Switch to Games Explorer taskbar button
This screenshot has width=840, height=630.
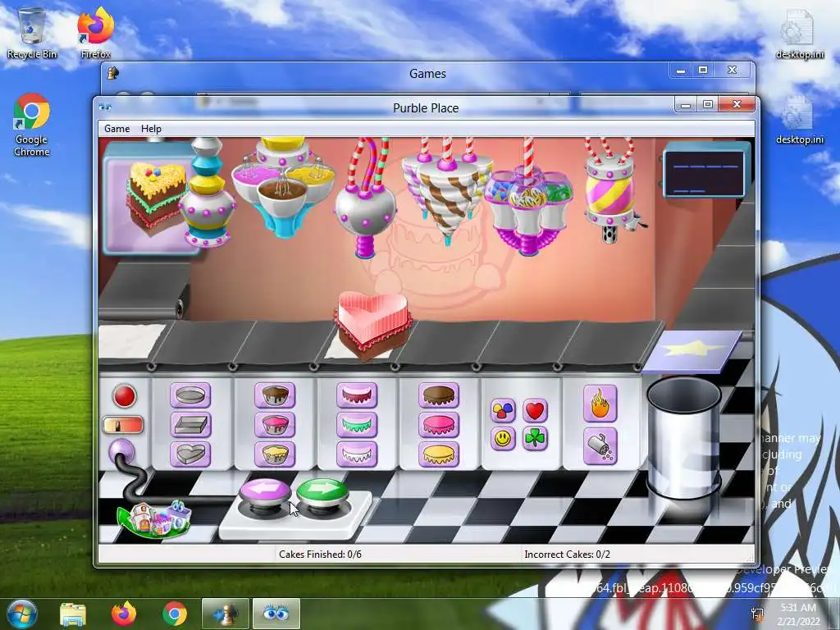point(225,614)
